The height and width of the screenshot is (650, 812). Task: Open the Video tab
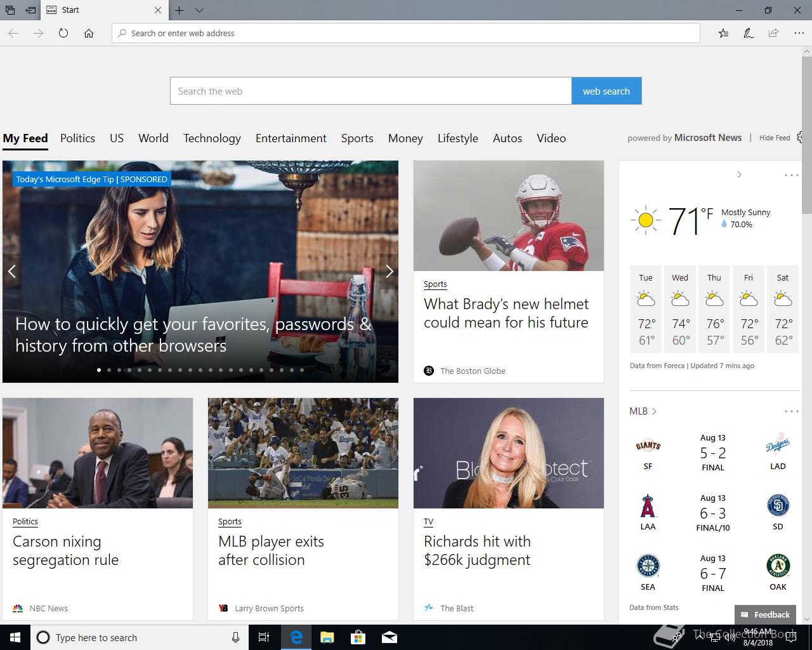[x=551, y=138]
